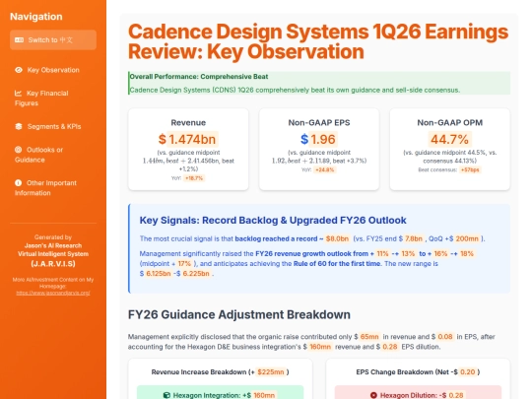Click the language icon in Switch button
Image resolution: width=532 pixels, height=399 pixels.
click(19, 40)
